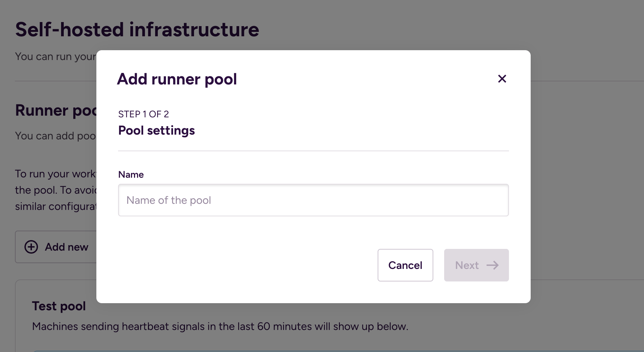The image size is (644, 352).
Task: Click the 'You can run your' text
Action: click(x=56, y=57)
